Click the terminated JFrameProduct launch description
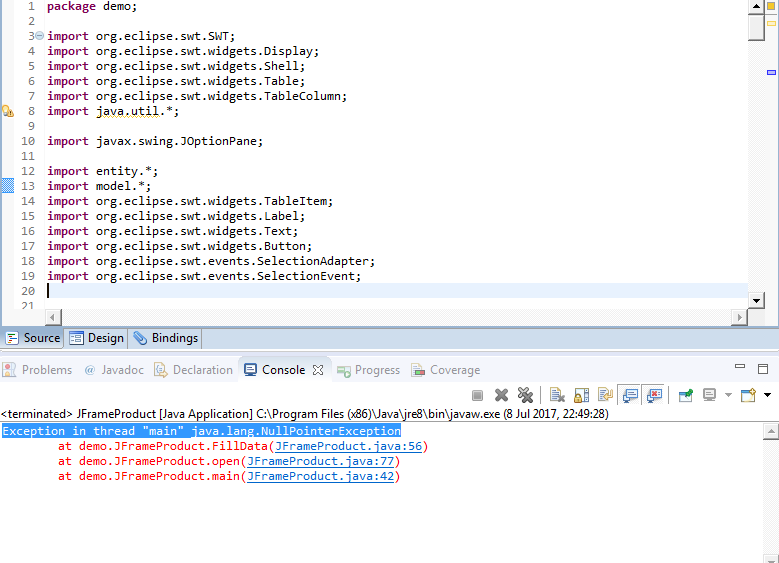The width and height of the screenshot is (779, 563). coord(305,414)
